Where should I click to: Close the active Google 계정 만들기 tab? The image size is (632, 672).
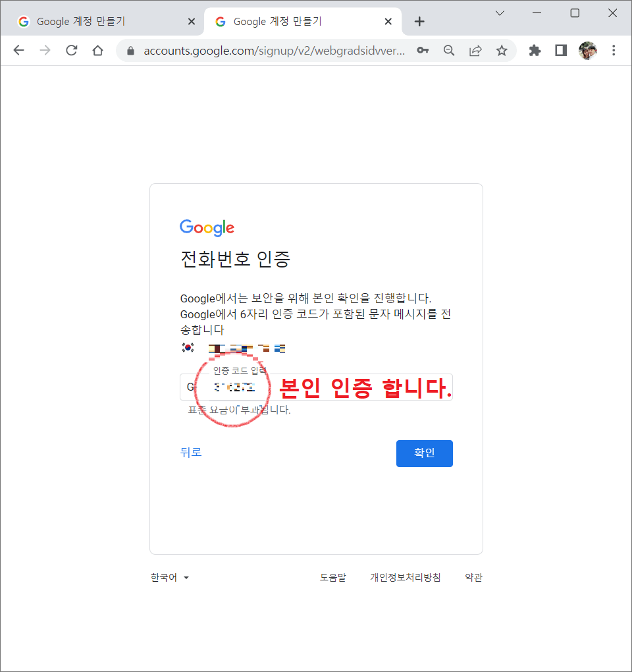pyautogui.click(x=388, y=22)
